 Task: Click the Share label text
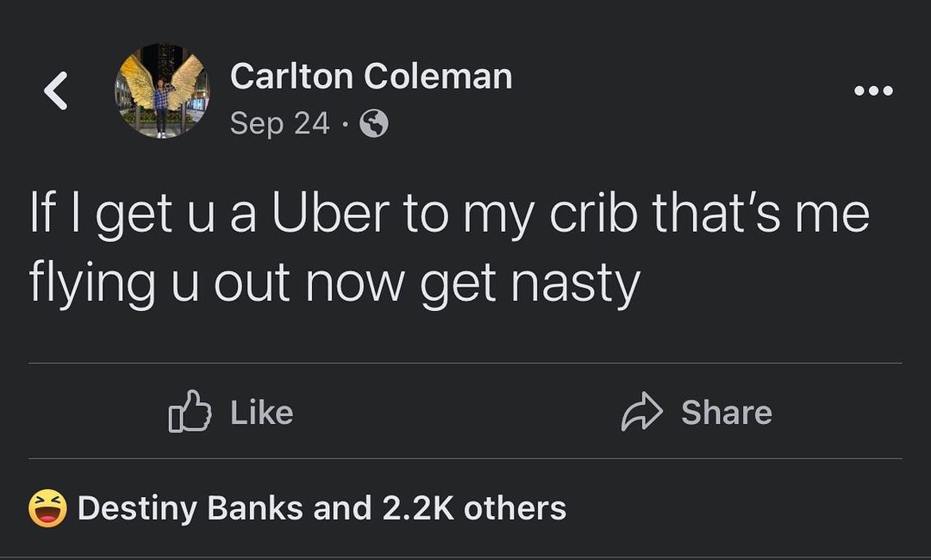tap(726, 413)
